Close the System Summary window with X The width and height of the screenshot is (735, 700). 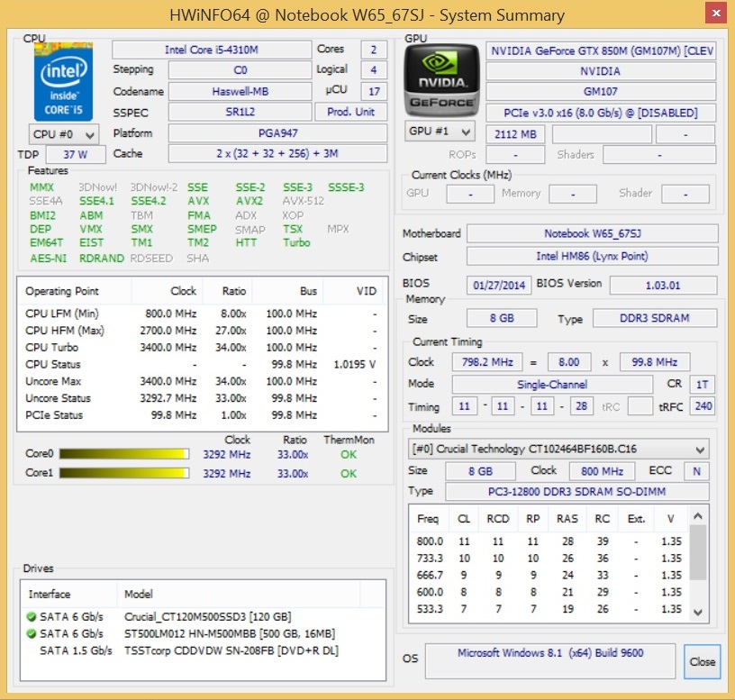tap(716, 14)
